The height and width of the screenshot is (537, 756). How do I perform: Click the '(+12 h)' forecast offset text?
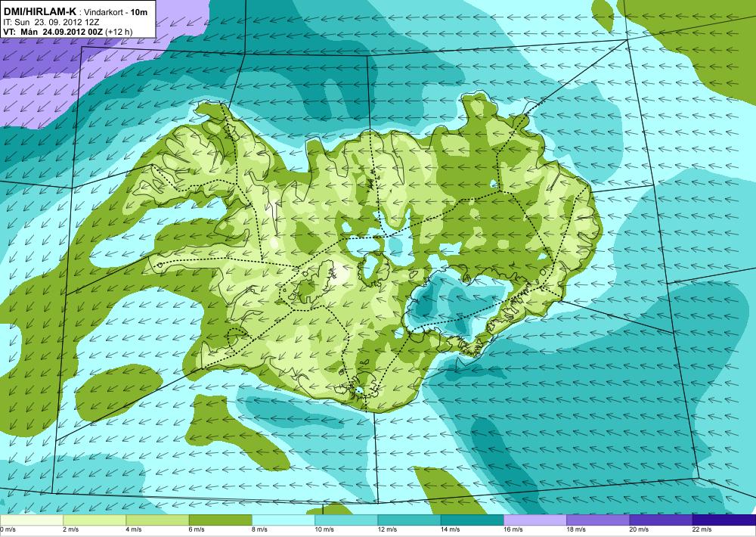point(120,32)
